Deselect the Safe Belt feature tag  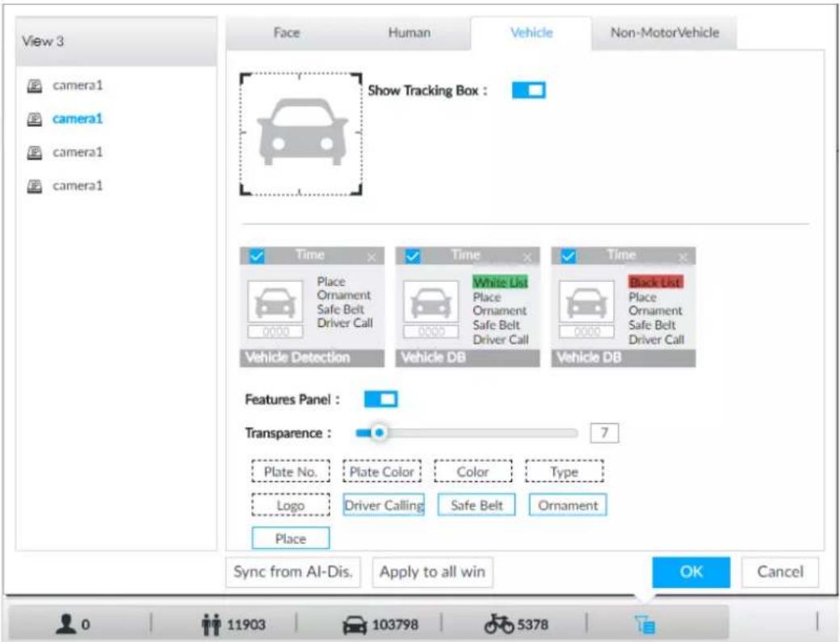click(x=477, y=505)
